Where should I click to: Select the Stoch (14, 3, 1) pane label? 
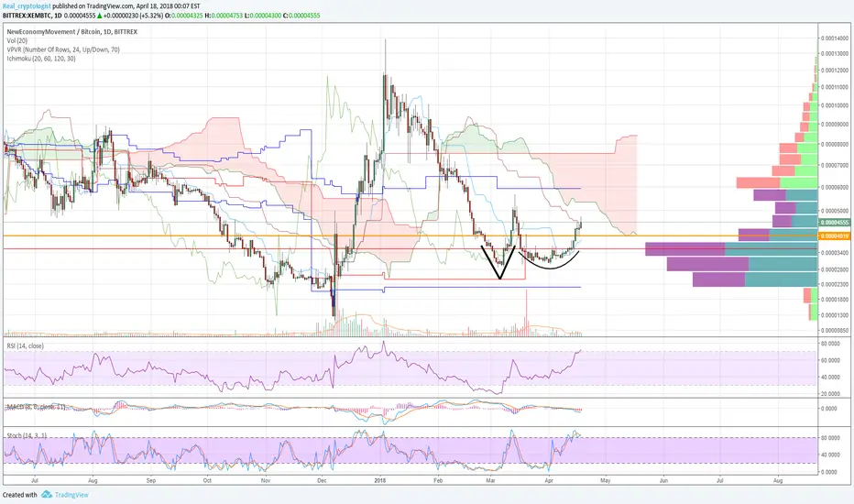tap(27, 436)
